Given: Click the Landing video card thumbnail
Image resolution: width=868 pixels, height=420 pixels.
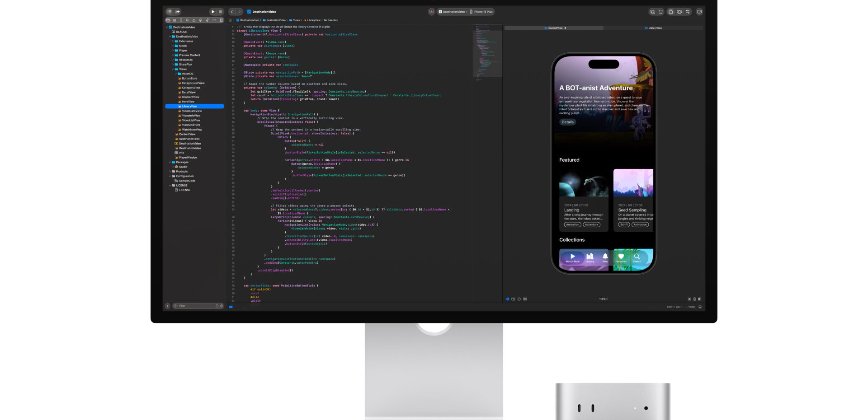Looking at the screenshot, I should [x=584, y=183].
